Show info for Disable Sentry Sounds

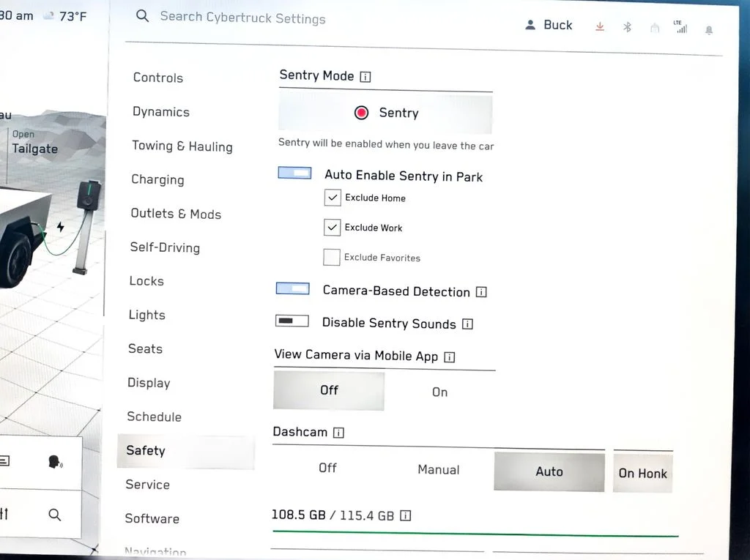467,324
